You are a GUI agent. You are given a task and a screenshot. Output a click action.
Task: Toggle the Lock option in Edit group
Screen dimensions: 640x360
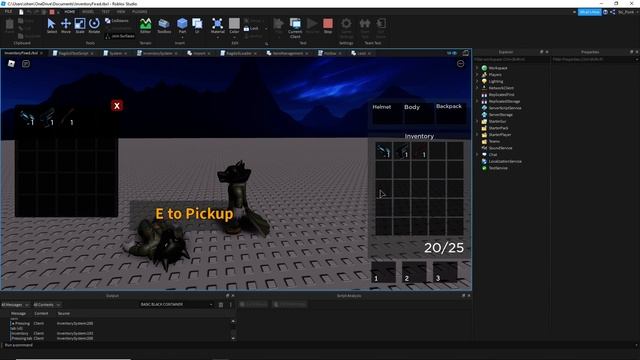(251, 29)
